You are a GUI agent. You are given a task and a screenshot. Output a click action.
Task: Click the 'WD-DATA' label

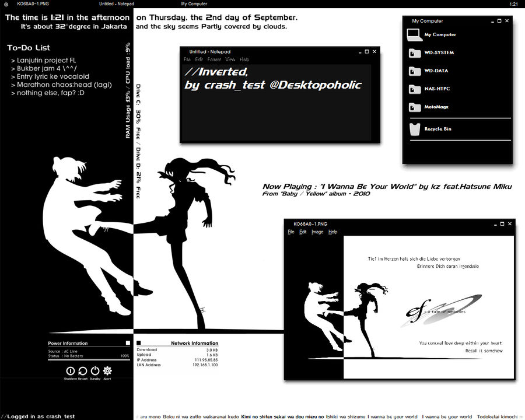coord(436,71)
